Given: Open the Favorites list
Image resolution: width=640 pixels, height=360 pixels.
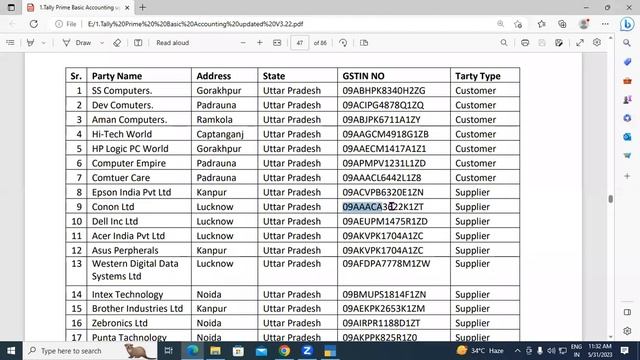Looking at the screenshot, I should [542, 24].
